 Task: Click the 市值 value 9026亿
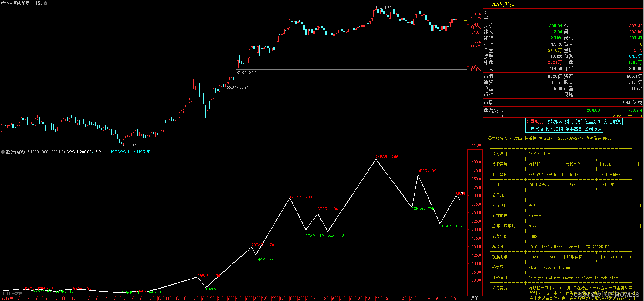[555, 77]
